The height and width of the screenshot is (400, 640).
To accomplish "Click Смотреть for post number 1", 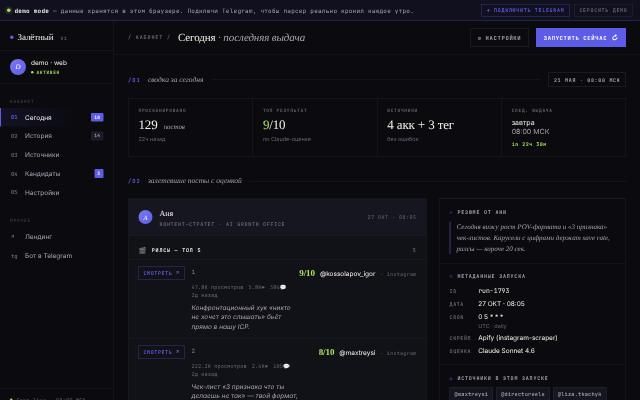I will (161, 273).
